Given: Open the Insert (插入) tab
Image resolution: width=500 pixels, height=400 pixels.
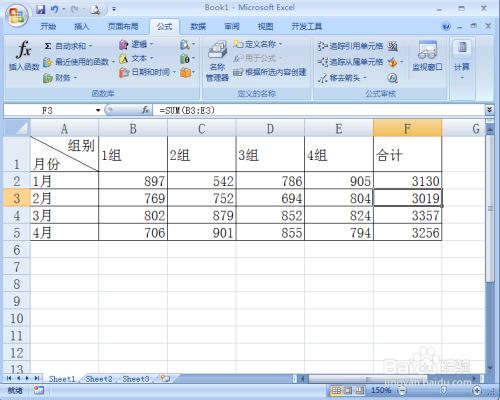Looking at the screenshot, I should tap(82, 26).
